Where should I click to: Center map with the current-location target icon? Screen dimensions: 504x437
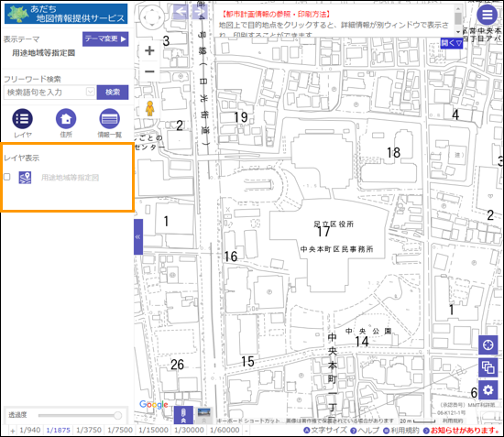point(488,344)
